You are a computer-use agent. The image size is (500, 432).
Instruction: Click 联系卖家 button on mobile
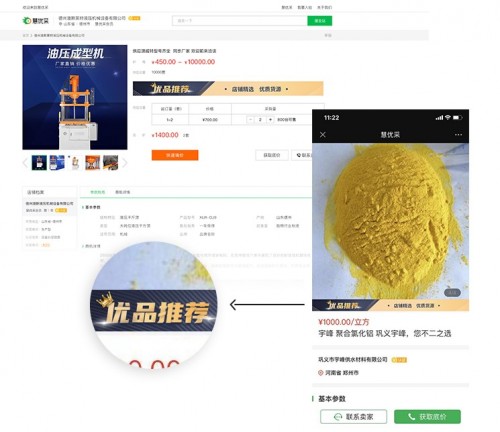353,417
